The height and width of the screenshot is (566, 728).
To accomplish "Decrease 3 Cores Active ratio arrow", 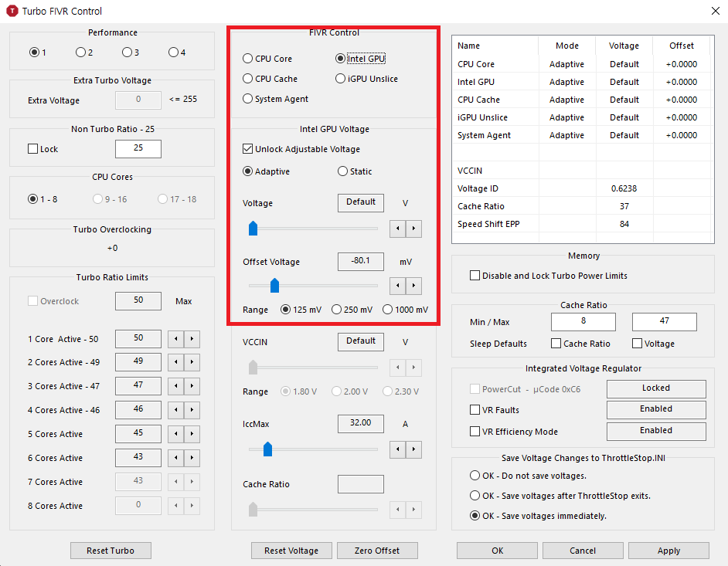I will point(175,386).
